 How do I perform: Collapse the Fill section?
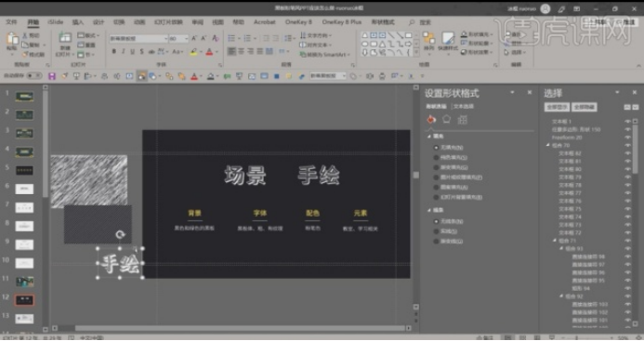[429, 136]
